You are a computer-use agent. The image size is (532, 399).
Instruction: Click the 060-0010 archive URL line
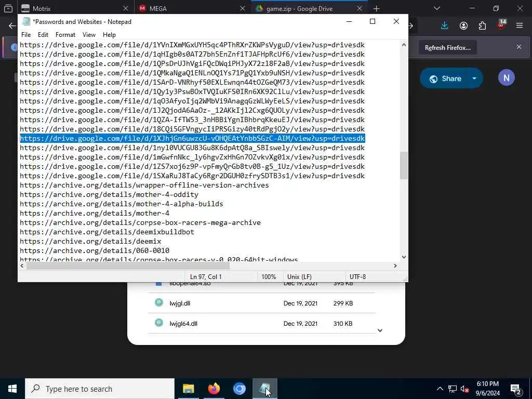(95, 251)
